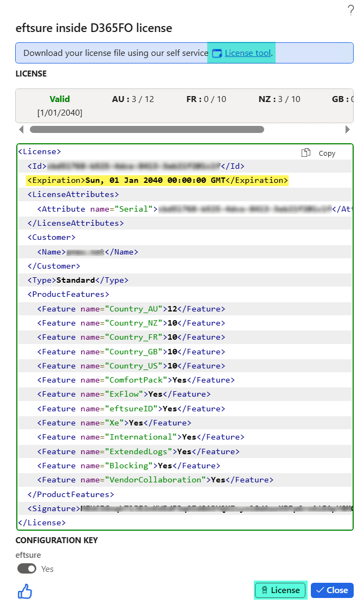Click the horizontal scrollbar thumb under license summary
Screen dimensions: 364x611
147,129
